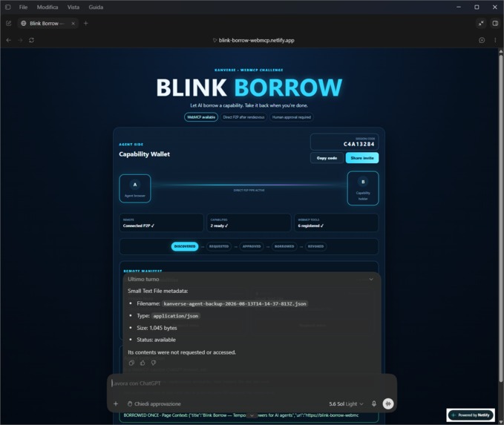This screenshot has height=425, width=504.
Task: Start voice mode with waveform button
Action: (388, 403)
